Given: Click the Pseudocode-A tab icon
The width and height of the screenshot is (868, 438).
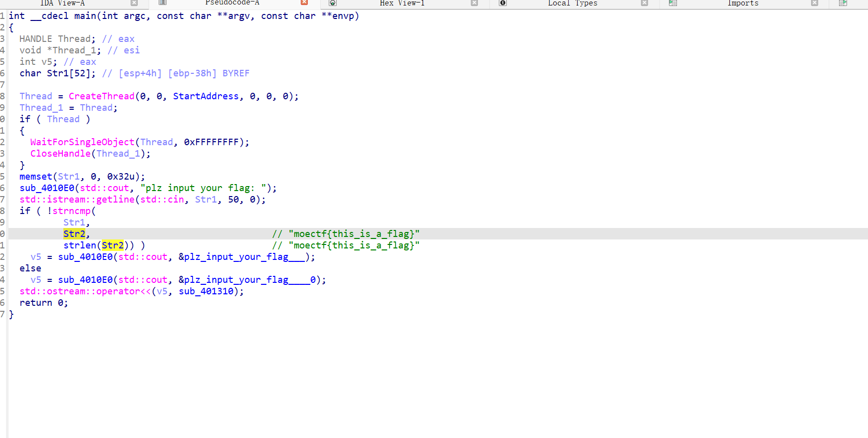Looking at the screenshot, I should point(163,3).
